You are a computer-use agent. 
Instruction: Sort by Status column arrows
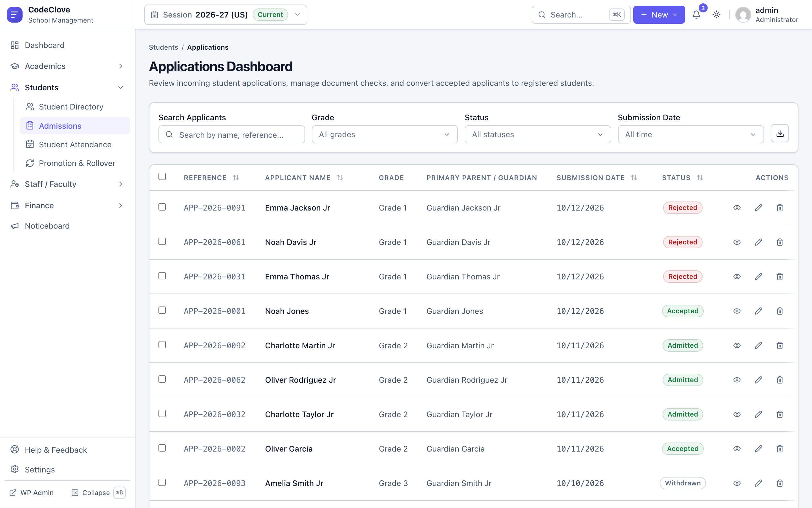click(700, 178)
